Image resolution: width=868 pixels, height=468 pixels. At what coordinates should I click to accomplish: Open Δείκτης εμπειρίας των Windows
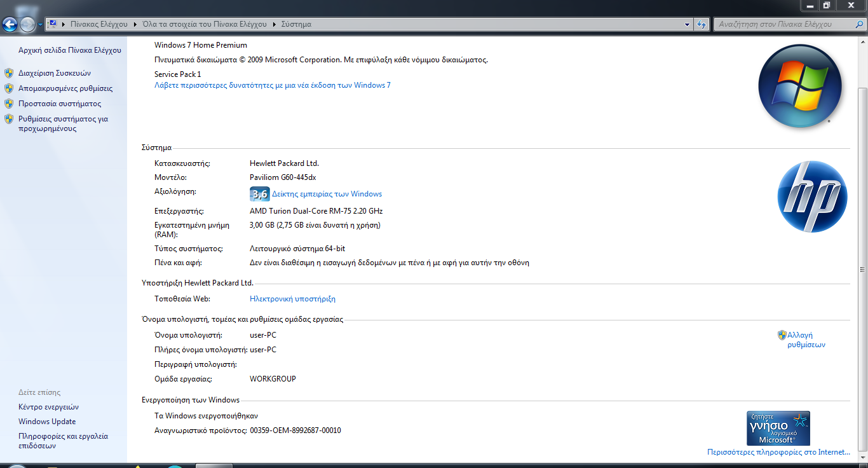click(x=327, y=194)
